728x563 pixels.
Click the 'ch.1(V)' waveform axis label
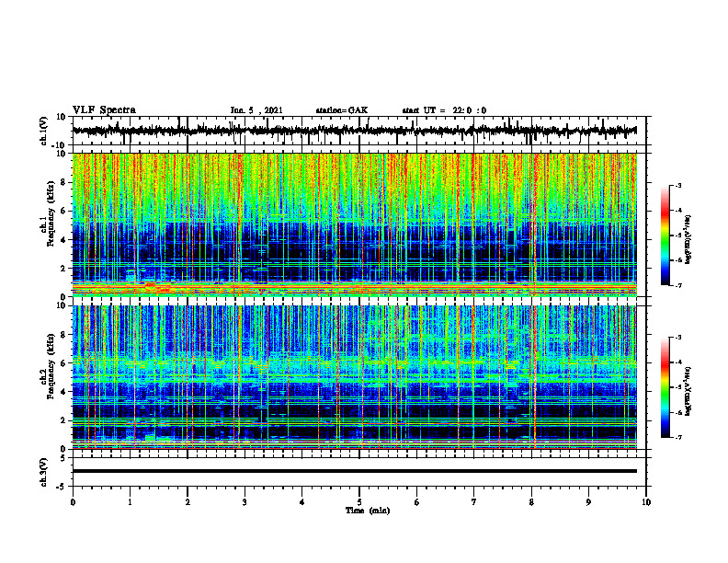(x=44, y=131)
